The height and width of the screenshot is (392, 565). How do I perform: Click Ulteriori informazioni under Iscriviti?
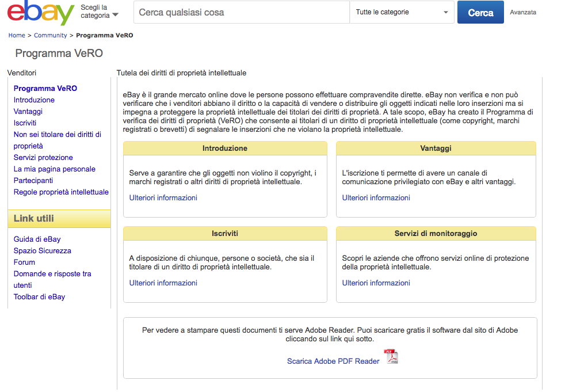pyautogui.click(x=163, y=283)
